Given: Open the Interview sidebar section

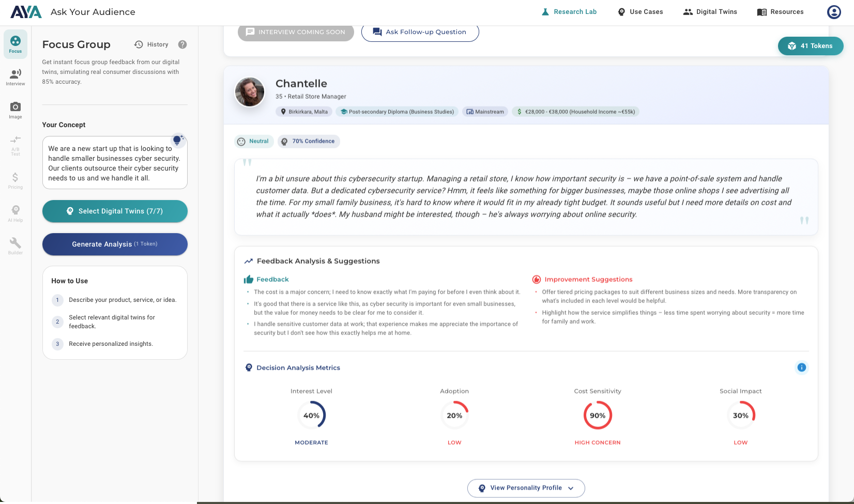Looking at the screenshot, I should [x=16, y=77].
